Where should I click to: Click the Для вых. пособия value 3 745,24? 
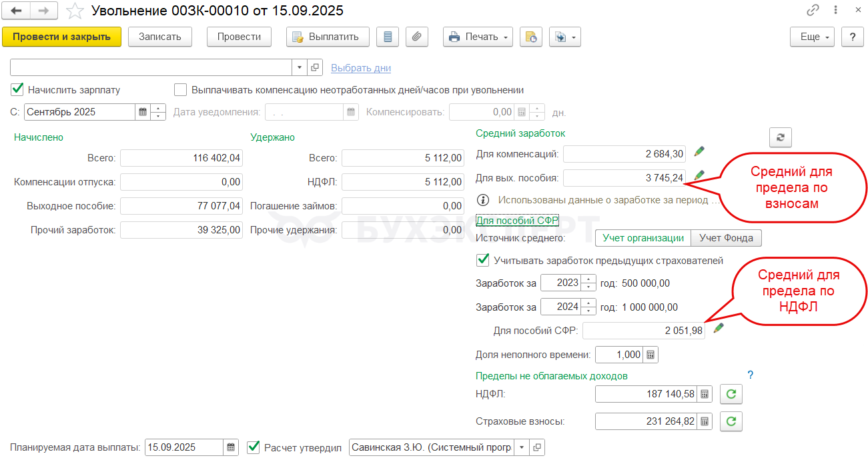click(x=625, y=177)
